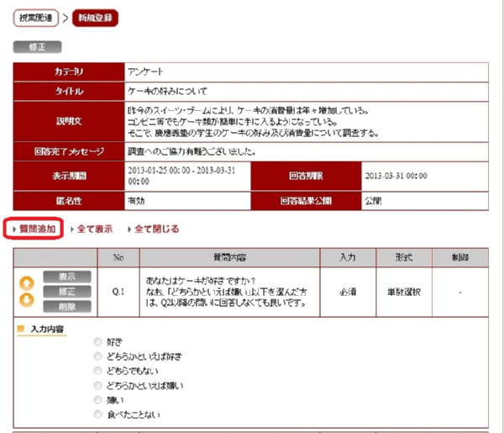Choose the どちらでもない radio button
The height and width of the screenshot is (433, 504).
98,371
